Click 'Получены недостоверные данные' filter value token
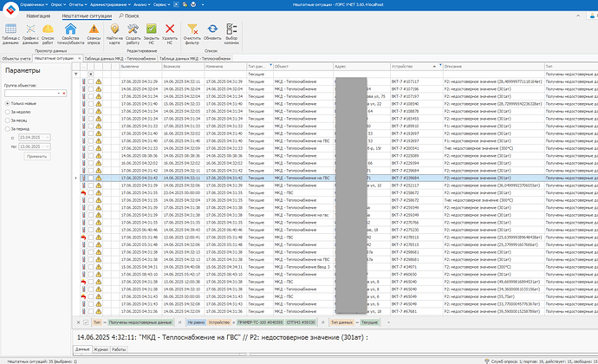 pos(140,322)
